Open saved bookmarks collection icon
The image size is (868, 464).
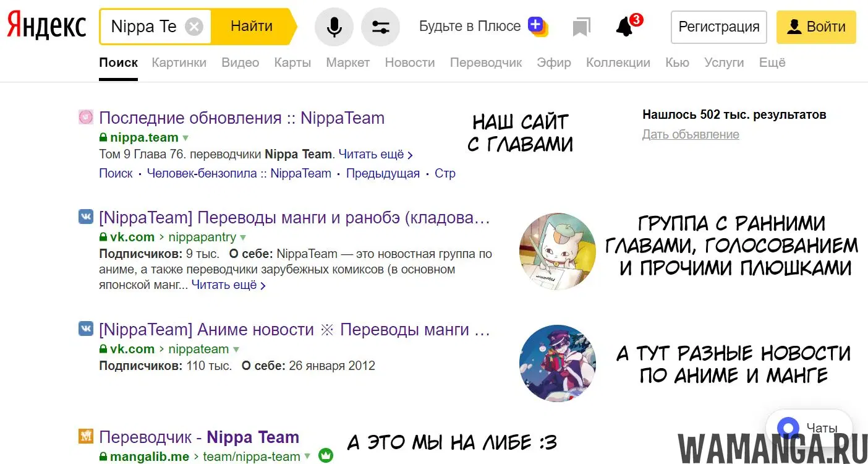point(581,27)
